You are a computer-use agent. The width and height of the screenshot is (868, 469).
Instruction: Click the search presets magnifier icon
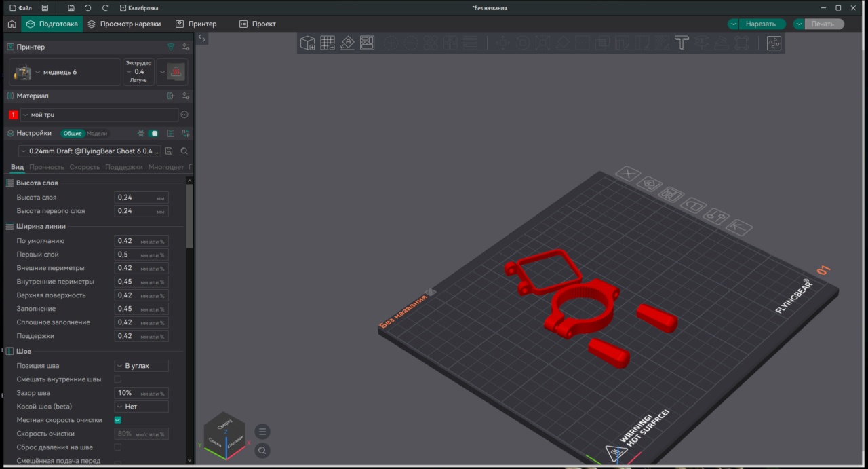184,151
